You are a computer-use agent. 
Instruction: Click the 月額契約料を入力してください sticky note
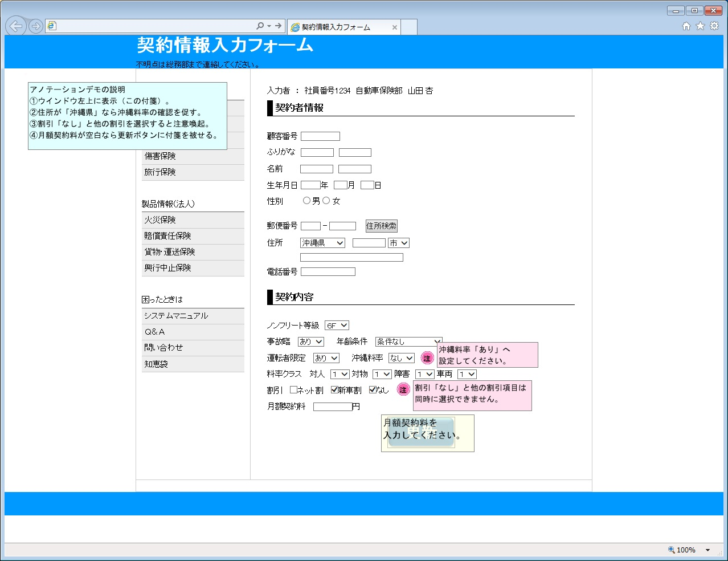[428, 433]
